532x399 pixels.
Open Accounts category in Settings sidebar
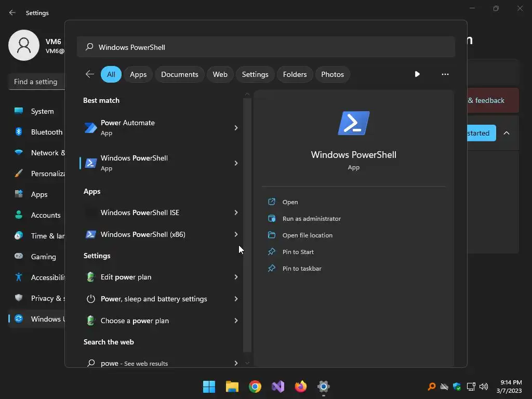[x=37, y=215]
